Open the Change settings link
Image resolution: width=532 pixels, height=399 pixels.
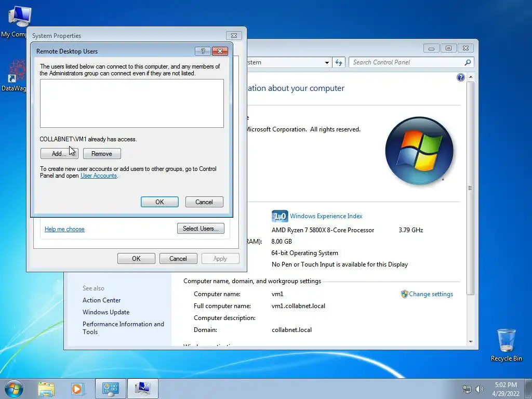pos(431,294)
